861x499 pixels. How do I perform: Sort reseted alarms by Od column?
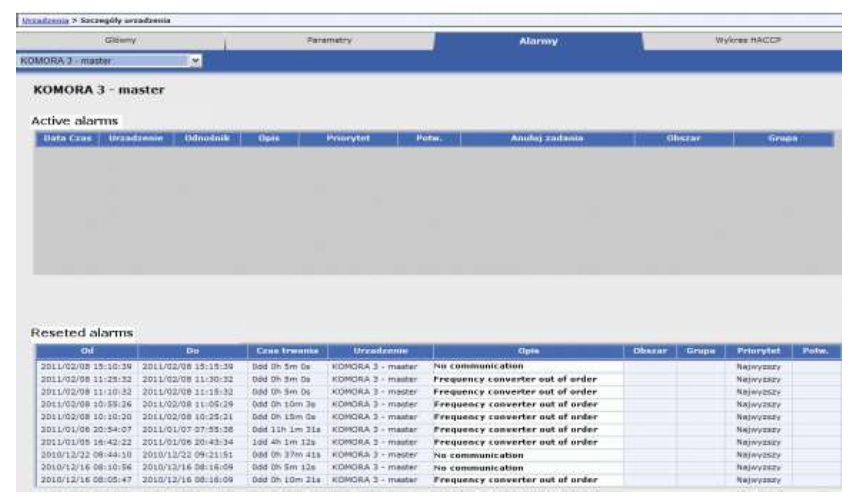click(x=86, y=351)
